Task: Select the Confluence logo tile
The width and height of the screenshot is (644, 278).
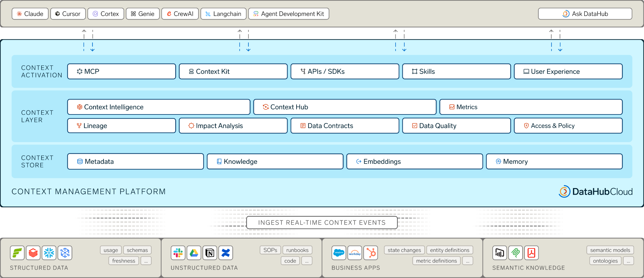Action: (x=226, y=253)
